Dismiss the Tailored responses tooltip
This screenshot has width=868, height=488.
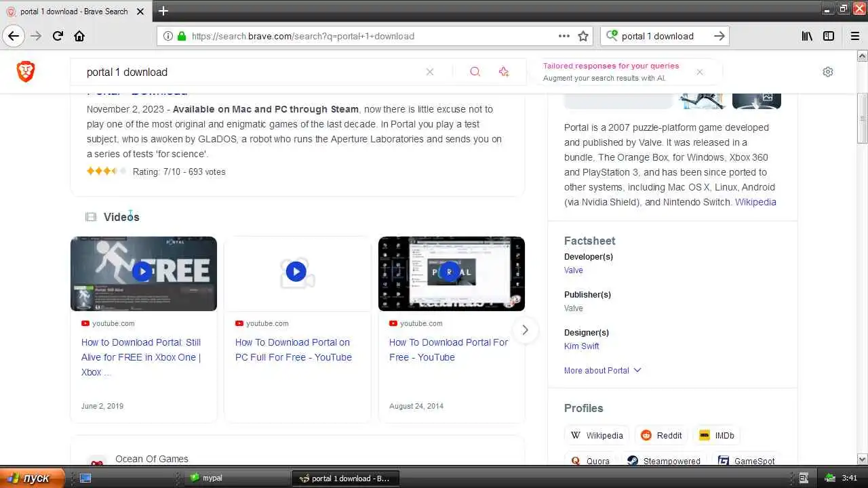tap(700, 72)
